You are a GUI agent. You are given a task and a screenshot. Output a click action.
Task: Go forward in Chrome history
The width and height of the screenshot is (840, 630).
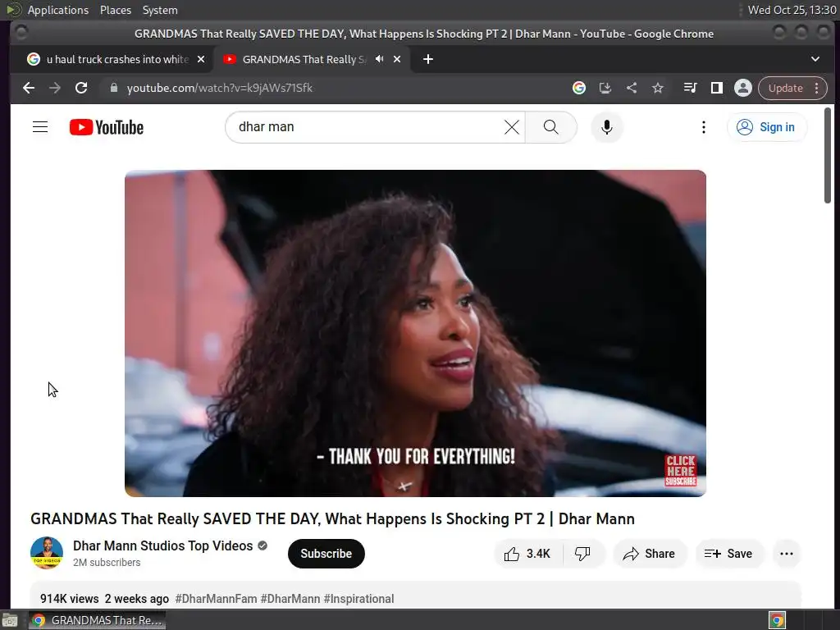pyautogui.click(x=55, y=88)
